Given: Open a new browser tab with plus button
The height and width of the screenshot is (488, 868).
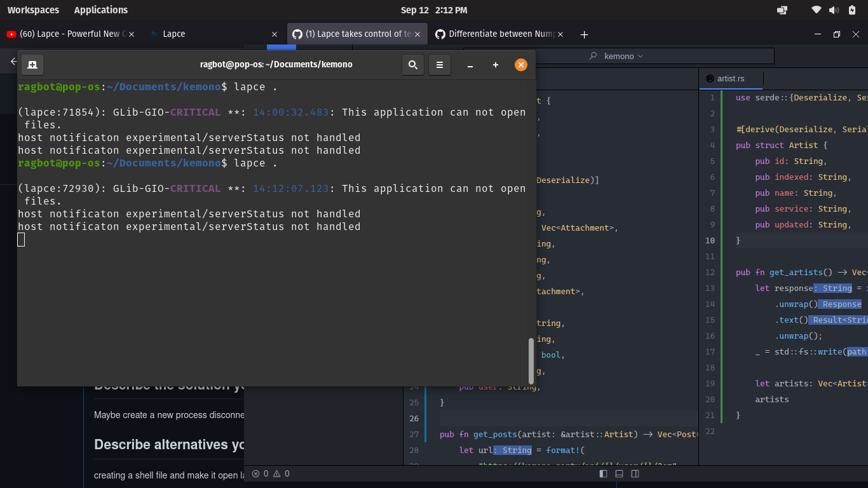Looking at the screenshot, I should tap(584, 34).
